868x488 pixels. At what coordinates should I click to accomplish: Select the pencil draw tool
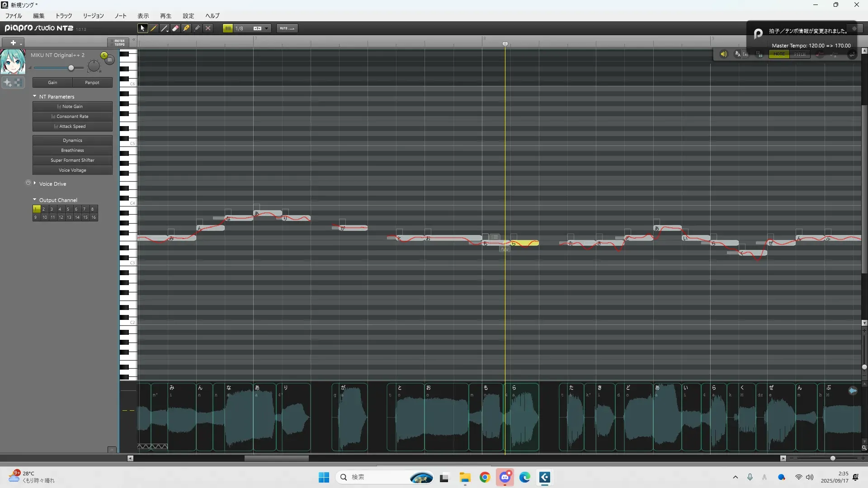154,28
